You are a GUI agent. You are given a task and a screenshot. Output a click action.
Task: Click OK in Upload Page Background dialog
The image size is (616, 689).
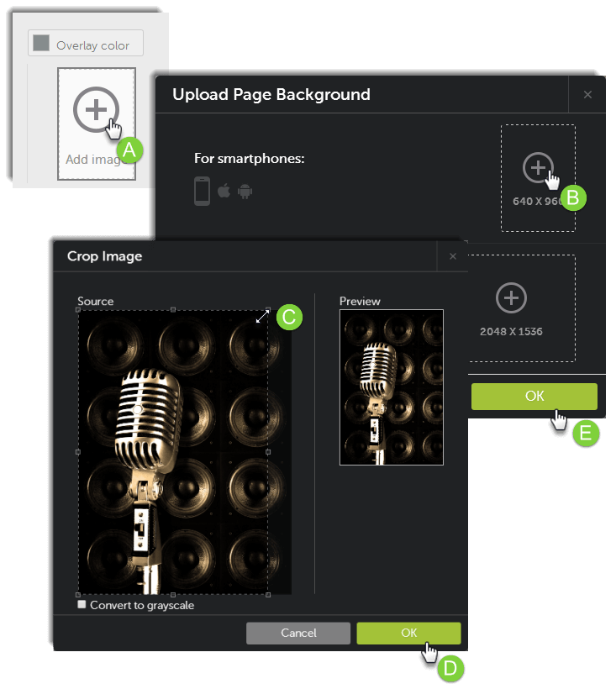534,397
